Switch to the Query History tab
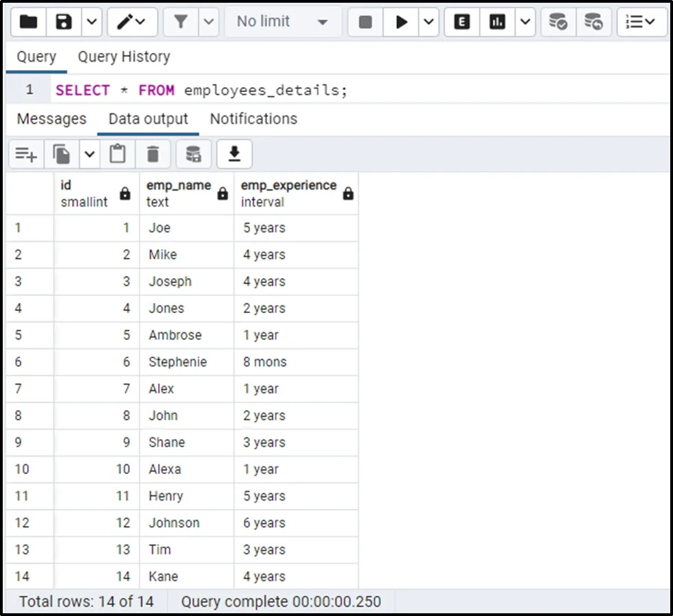673x616 pixels. coord(124,57)
